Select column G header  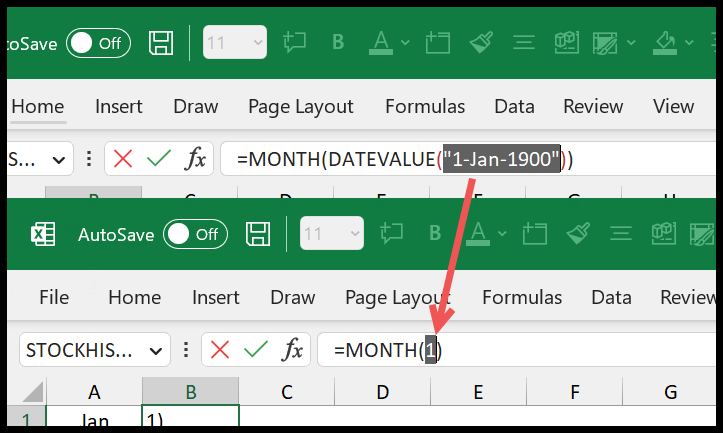click(670, 392)
